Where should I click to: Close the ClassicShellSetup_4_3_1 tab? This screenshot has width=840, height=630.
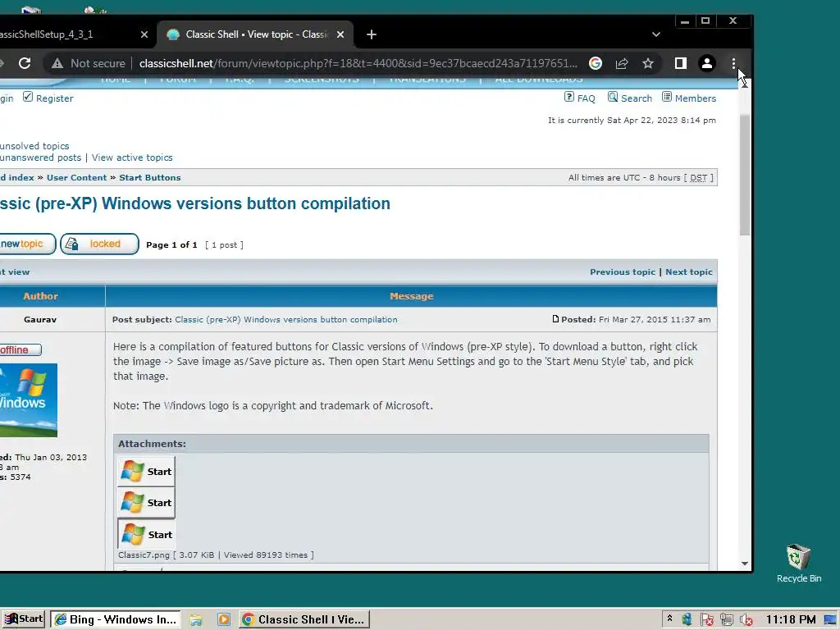click(x=144, y=34)
